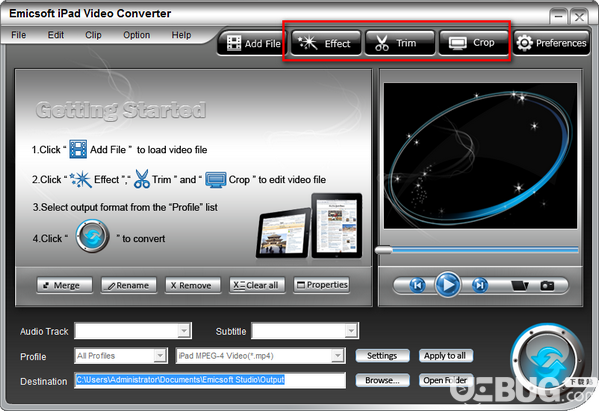Click the Destination label
Screen dimensions: 599x411
click(x=44, y=382)
